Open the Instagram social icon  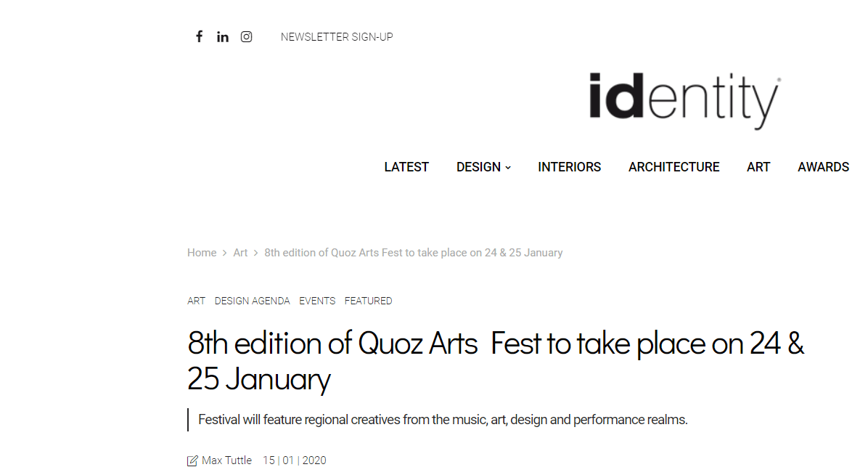coord(247,37)
